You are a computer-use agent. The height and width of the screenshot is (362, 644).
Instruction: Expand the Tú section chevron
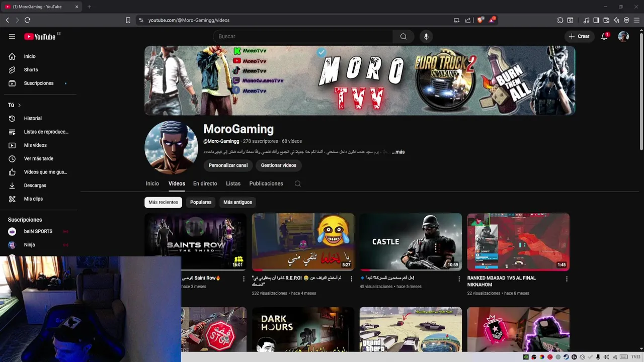click(x=19, y=105)
